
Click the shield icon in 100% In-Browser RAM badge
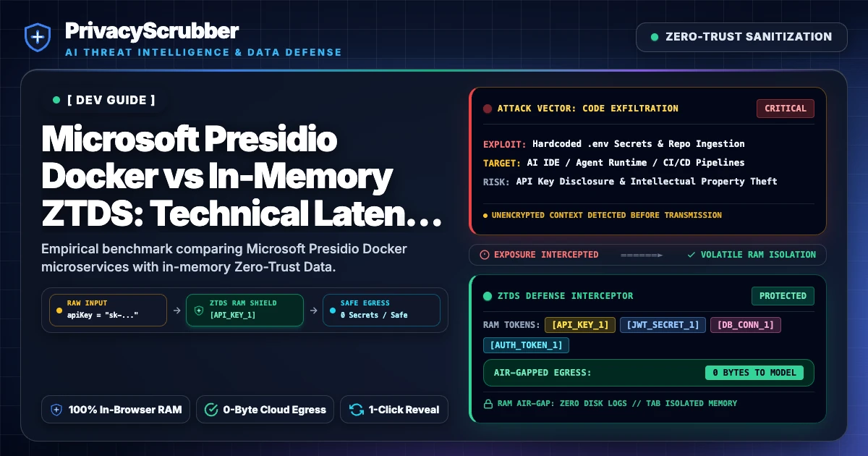tap(56, 410)
